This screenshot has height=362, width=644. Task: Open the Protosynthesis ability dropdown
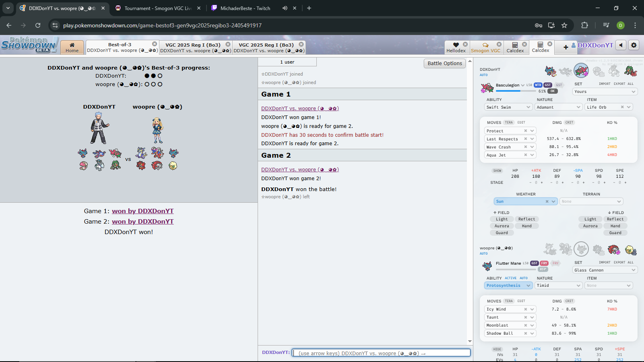509,286
